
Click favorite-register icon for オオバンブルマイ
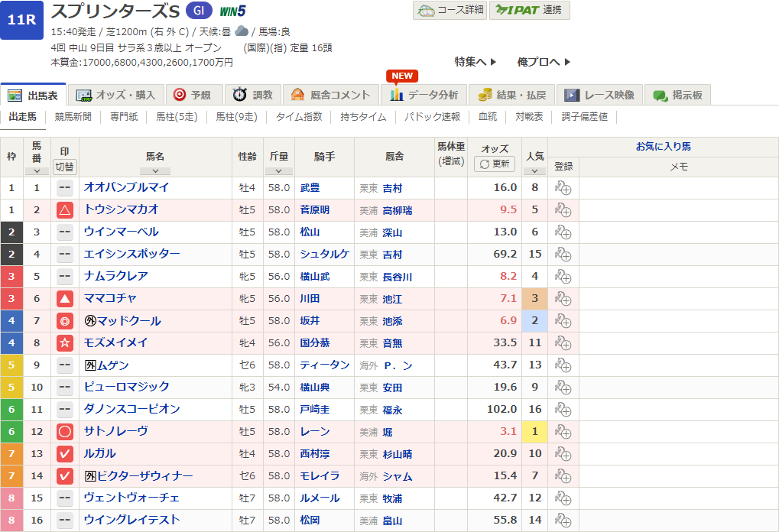point(563,188)
